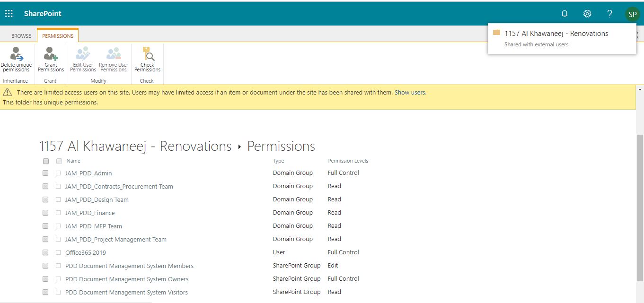Open Office365.2019 user entry

click(86, 253)
